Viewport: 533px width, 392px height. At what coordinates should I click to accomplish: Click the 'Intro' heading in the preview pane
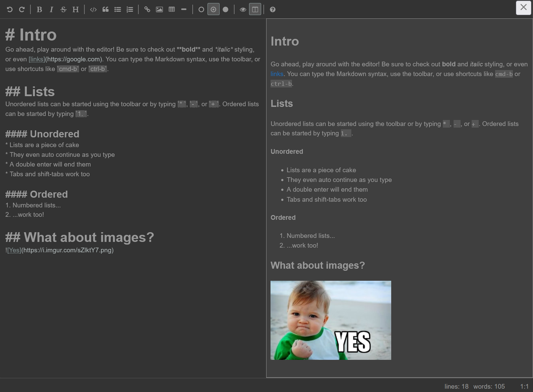pos(285,41)
